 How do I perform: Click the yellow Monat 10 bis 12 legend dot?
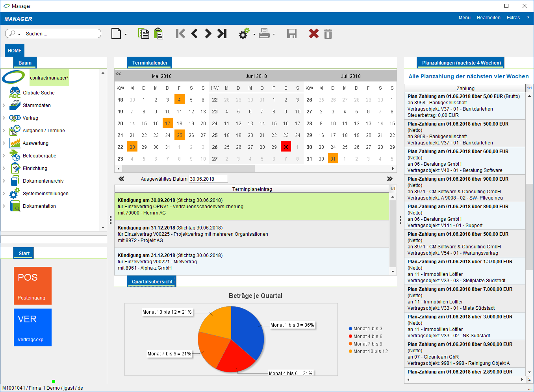tap(350, 351)
